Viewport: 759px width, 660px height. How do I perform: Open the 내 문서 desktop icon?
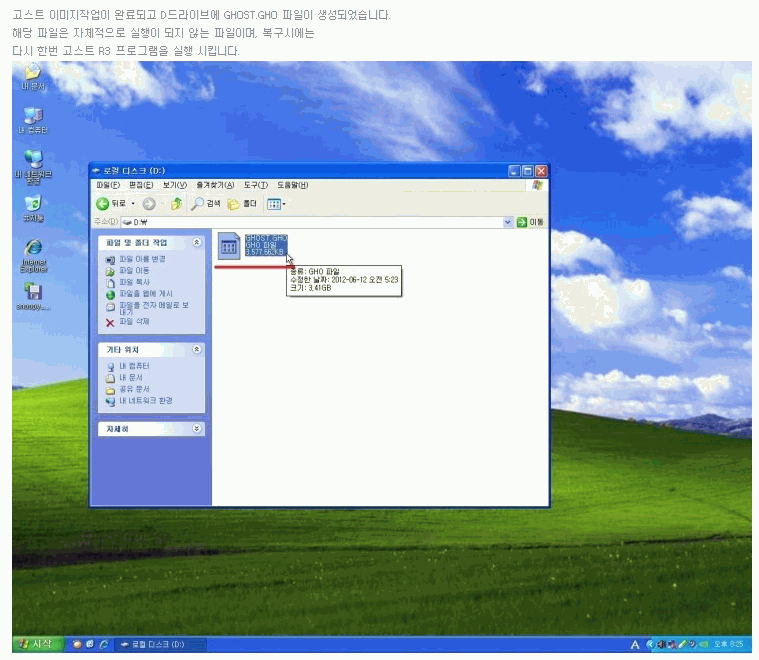point(33,76)
